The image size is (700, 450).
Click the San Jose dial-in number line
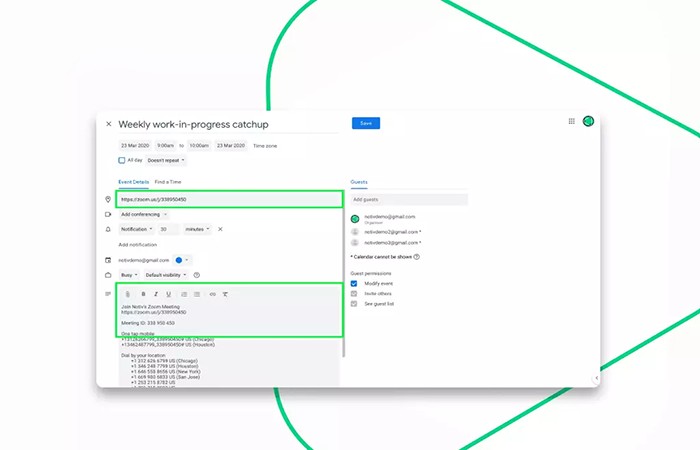[165, 377]
